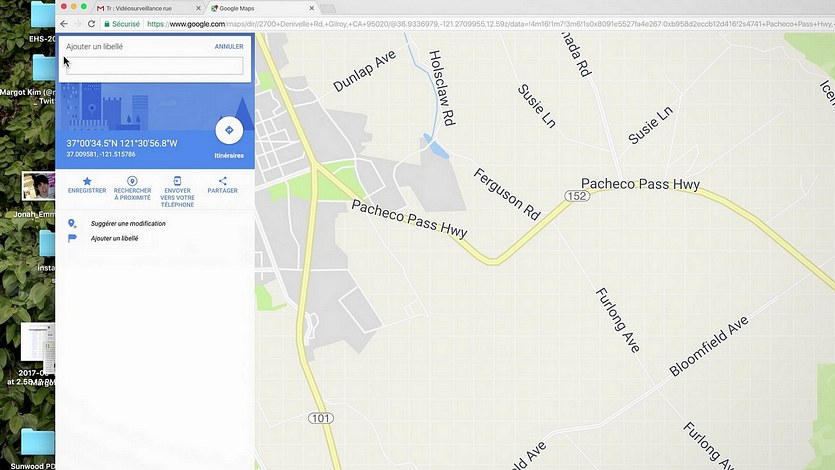
Task: Save place with Enregistrer star icon
Action: [x=87, y=181]
